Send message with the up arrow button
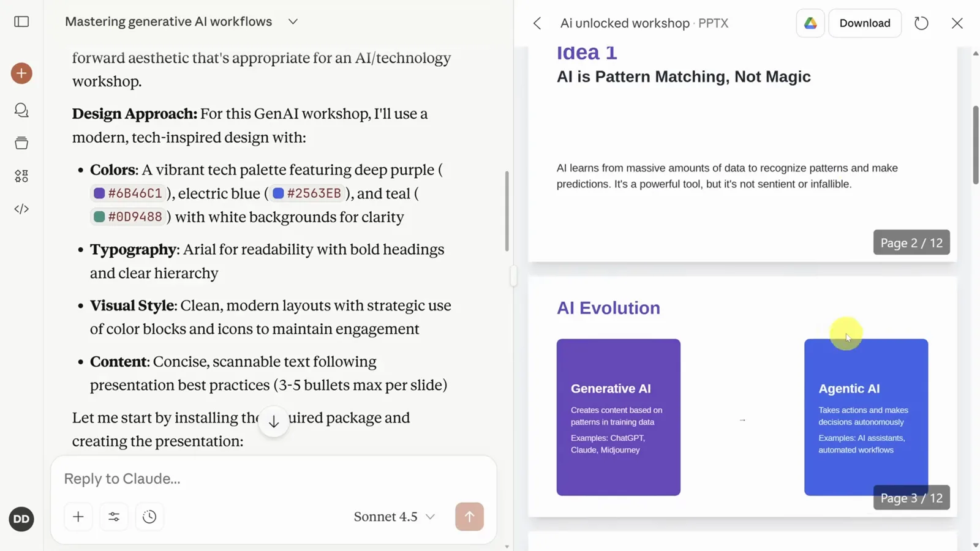Viewport: 980px width, 551px height. pyautogui.click(x=469, y=517)
